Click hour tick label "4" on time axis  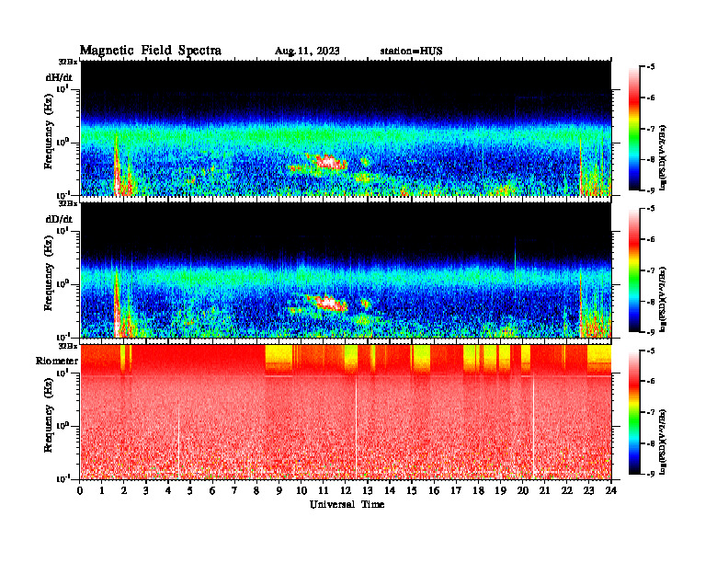coord(168,491)
